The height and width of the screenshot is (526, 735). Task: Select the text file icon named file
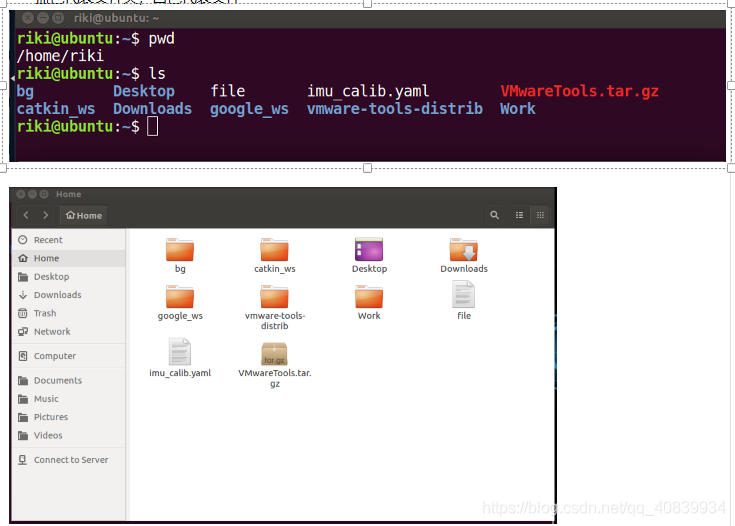coord(464,294)
